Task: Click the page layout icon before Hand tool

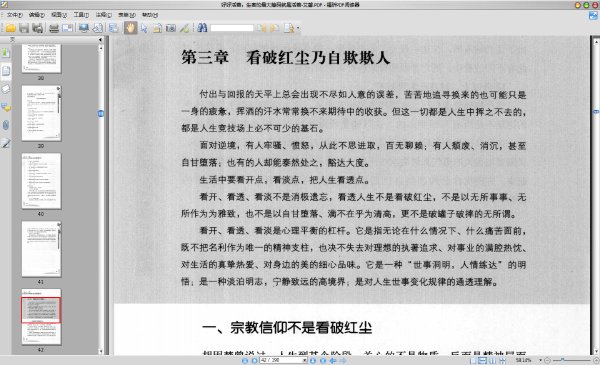Action: (113, 28)
